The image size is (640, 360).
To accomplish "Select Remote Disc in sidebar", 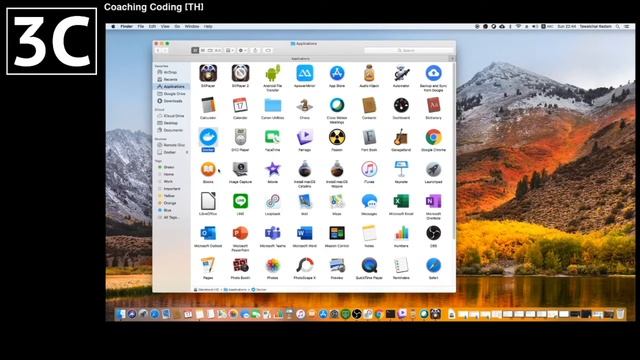I will [x=171, y=145].
